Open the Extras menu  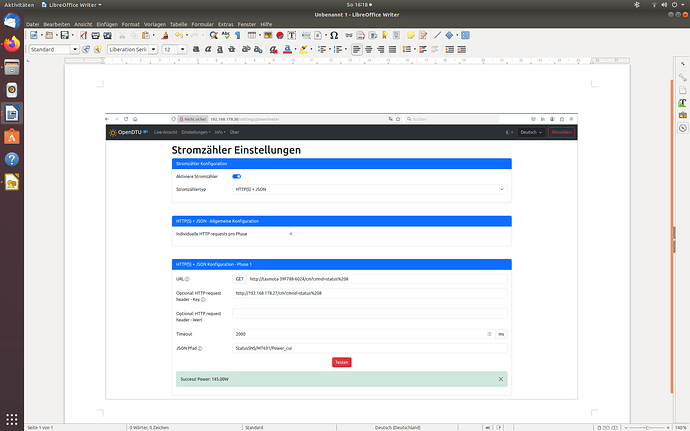point(225,24)
